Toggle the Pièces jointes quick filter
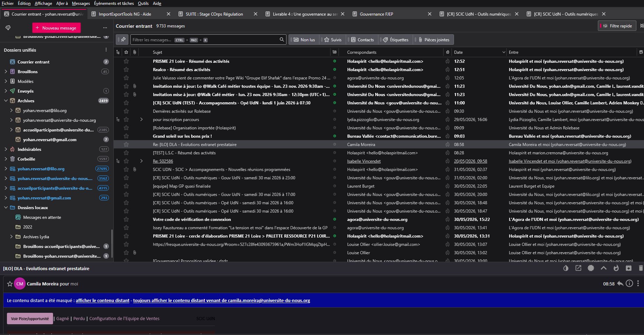The width and height of the screenshot is (644, 335). point(433,40)
